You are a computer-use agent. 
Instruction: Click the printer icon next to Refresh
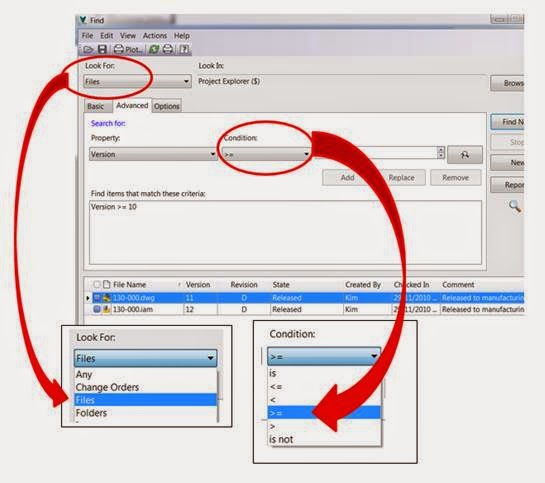168,49
